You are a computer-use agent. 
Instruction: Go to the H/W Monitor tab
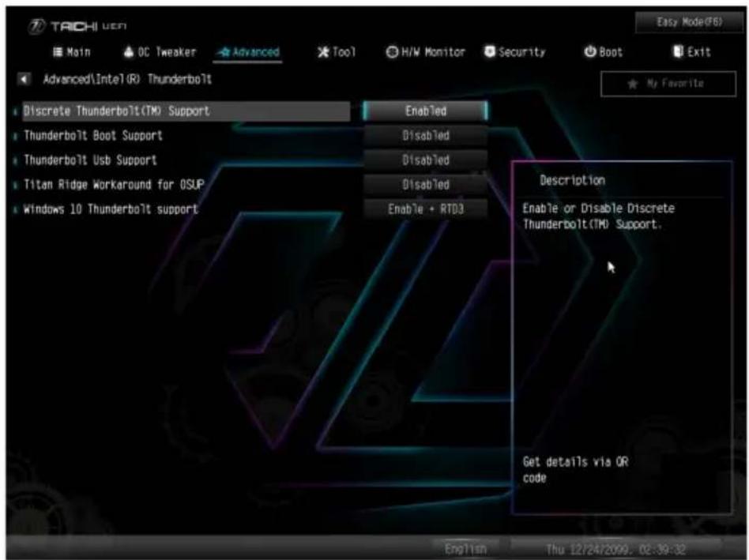(x=426, y=52)
